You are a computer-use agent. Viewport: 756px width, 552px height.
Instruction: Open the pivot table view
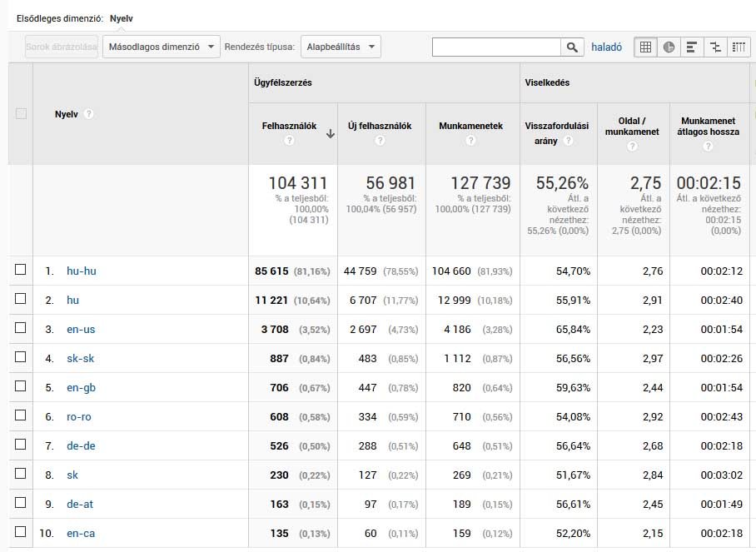[738, 47]
